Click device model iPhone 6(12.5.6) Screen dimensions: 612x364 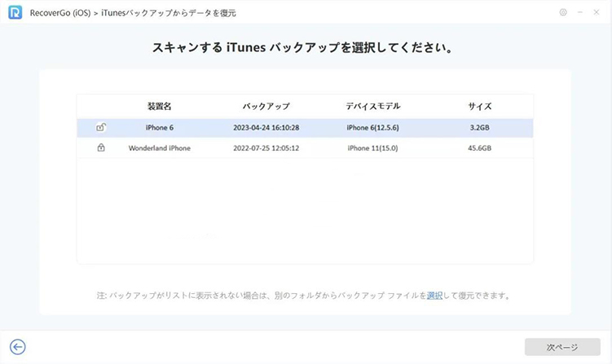click(372, 128)
